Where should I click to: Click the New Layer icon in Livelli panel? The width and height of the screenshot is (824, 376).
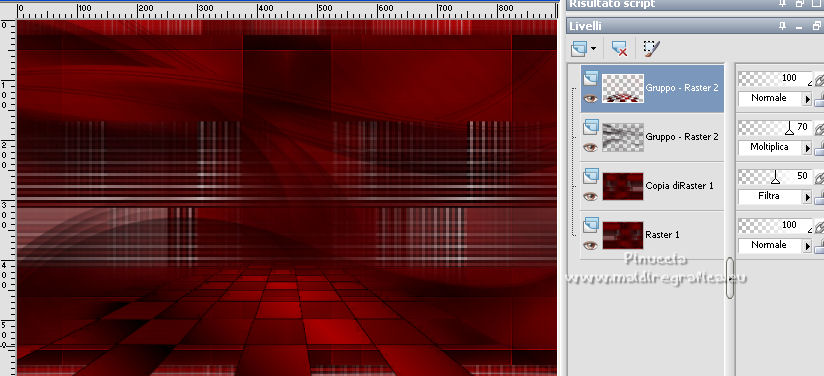(578, 49)
